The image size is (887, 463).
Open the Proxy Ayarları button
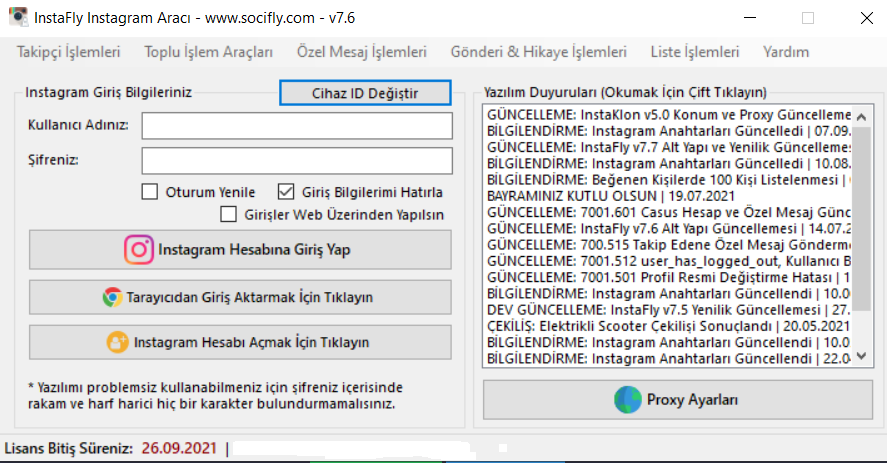point(678,400)
